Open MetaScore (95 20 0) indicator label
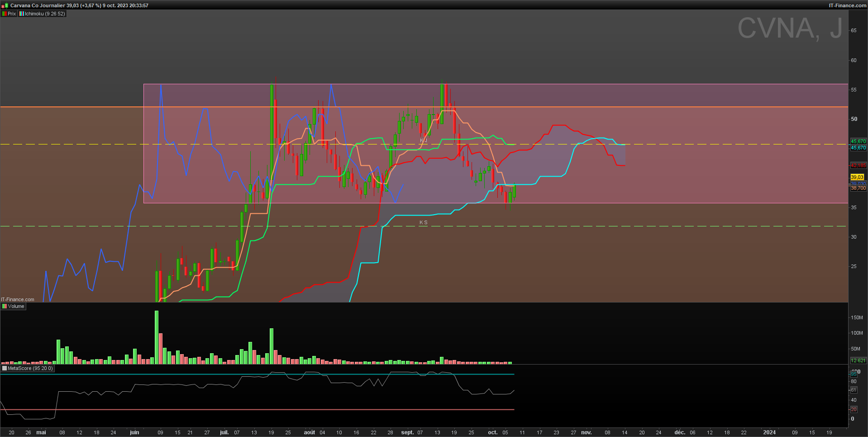This screenshot has height=437, width=868. (30, 368)
